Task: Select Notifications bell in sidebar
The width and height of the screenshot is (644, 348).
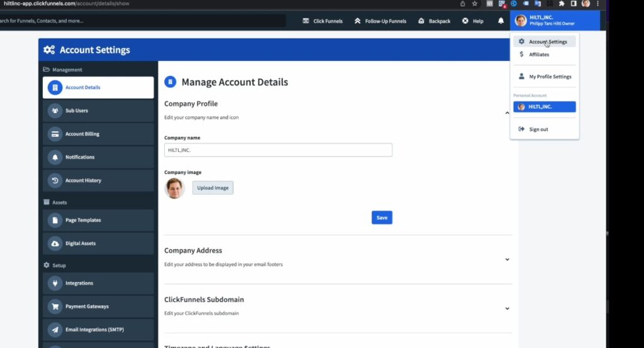Action: click(55, 157)
